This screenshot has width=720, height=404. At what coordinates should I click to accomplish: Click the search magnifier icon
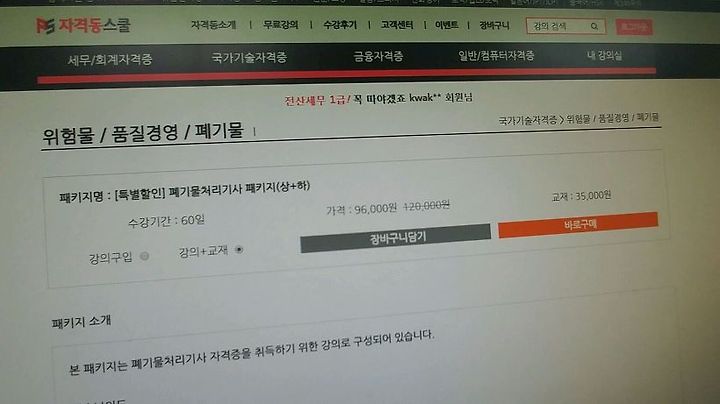coord(594,27)
